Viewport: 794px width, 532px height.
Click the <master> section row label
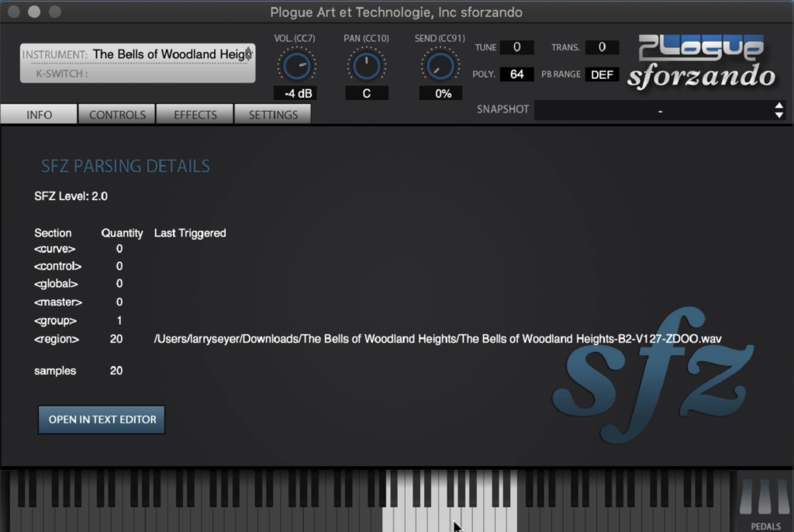(x=57, y=302)
